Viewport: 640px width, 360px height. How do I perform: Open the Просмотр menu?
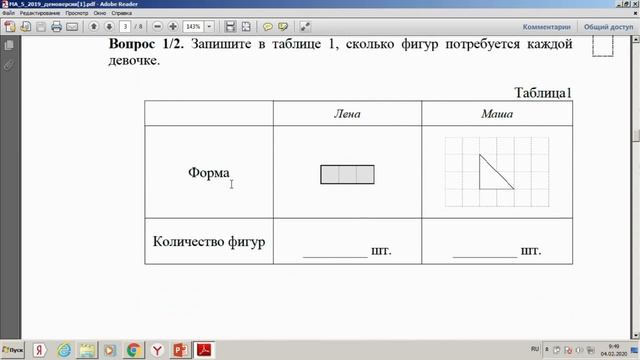click(x=77, y=13)
